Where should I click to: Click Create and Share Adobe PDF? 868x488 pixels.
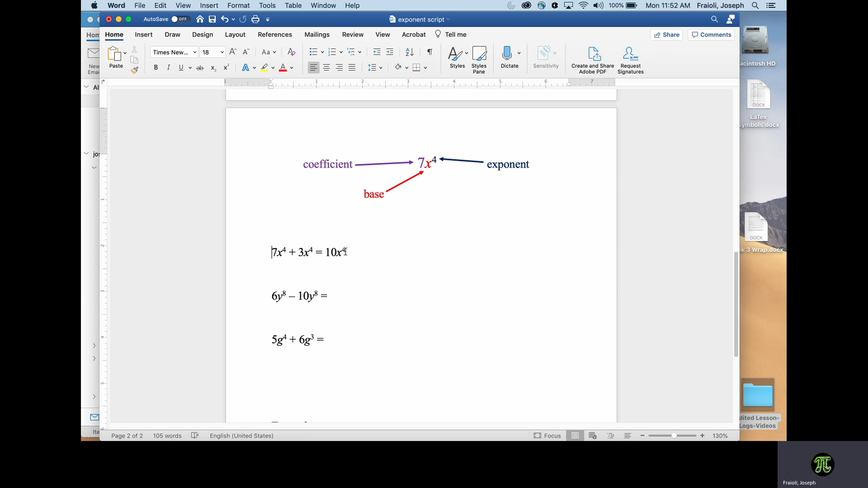(x=593, y=60)
